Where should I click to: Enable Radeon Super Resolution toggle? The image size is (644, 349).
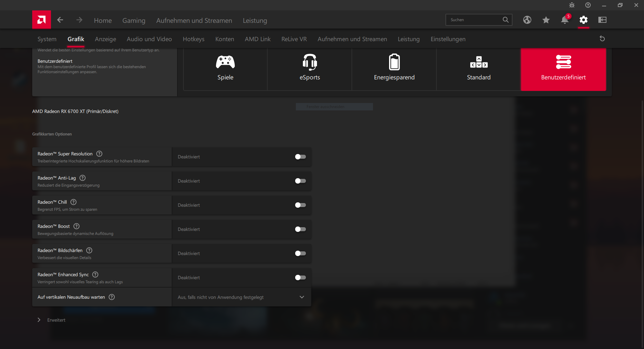pyautogui.click(x=300, y=157)
